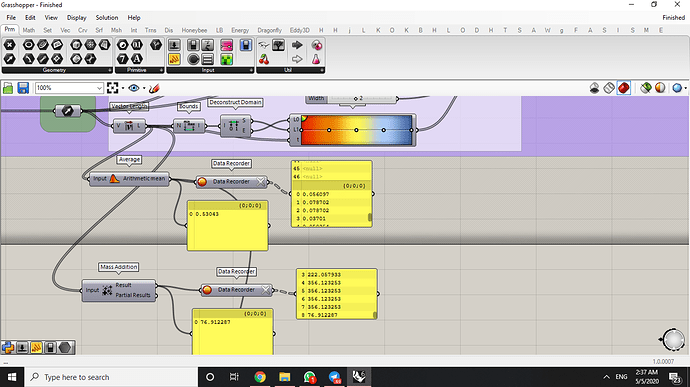Select the tree-shaped Util icon
The image size is (690, 387).
click(278, 45)
